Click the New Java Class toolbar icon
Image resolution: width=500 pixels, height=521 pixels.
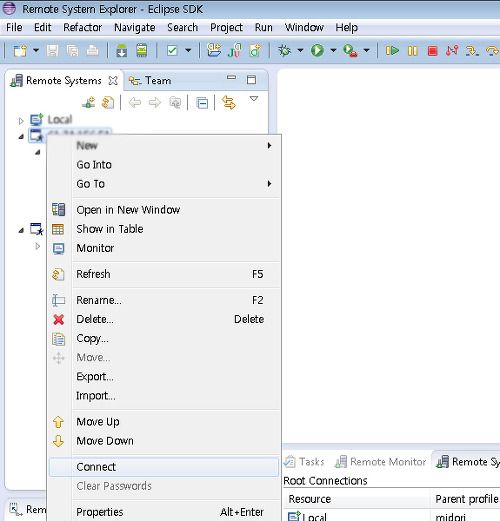click(255, 51)
